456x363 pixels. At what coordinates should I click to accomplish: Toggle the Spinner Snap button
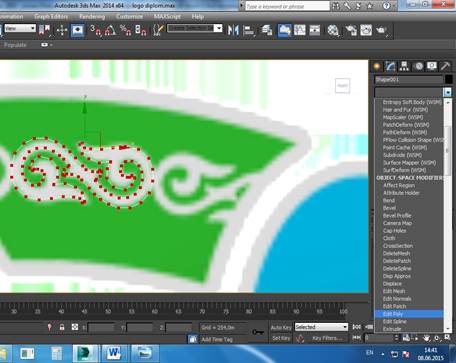click(141, 31)
